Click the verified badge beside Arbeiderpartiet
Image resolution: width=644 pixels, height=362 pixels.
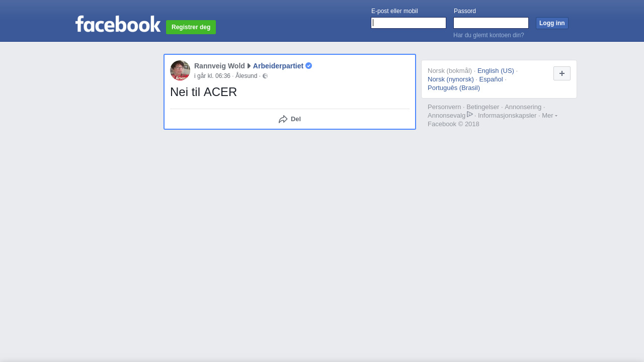tap(309, 66)
